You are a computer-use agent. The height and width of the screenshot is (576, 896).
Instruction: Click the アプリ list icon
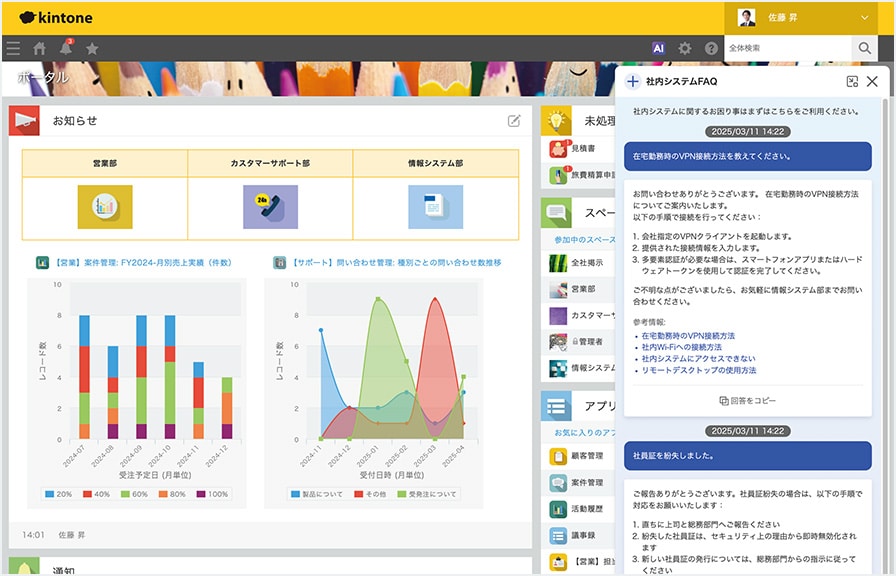pos(556,406)
